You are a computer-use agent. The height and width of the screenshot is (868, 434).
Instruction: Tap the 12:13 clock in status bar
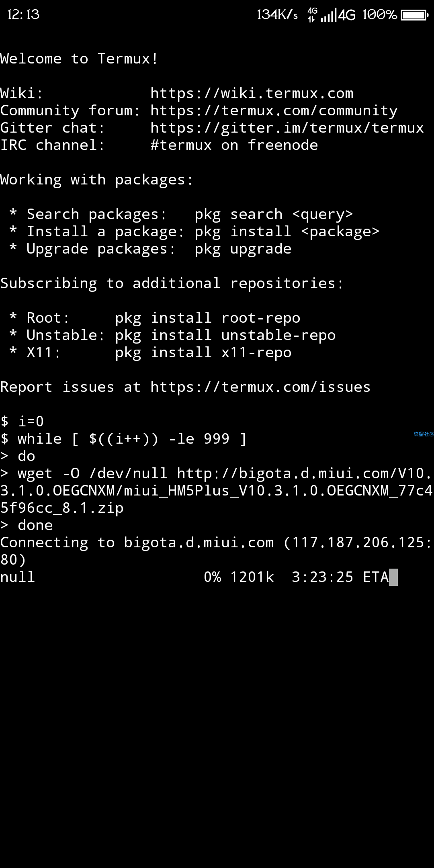24,15
